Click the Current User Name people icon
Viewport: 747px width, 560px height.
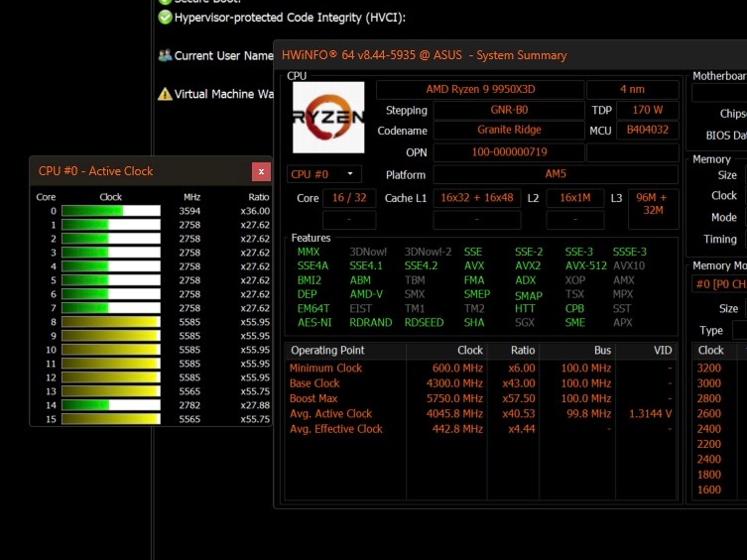(165, 55)
